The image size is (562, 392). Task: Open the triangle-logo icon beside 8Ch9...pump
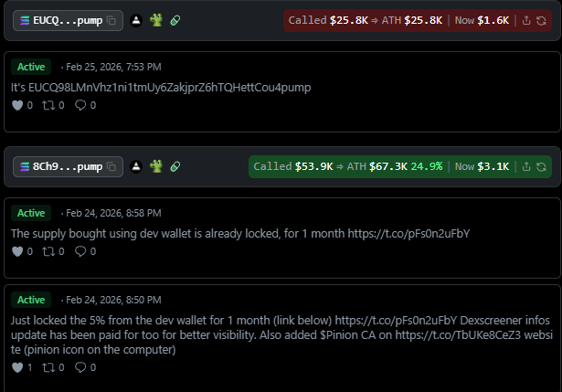[136, 166]
